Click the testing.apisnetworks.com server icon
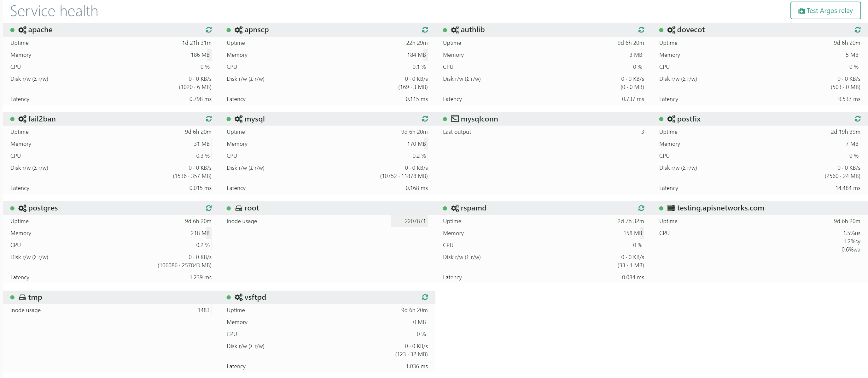The width and height of the screenshot is (868, 378). (671, 208)
